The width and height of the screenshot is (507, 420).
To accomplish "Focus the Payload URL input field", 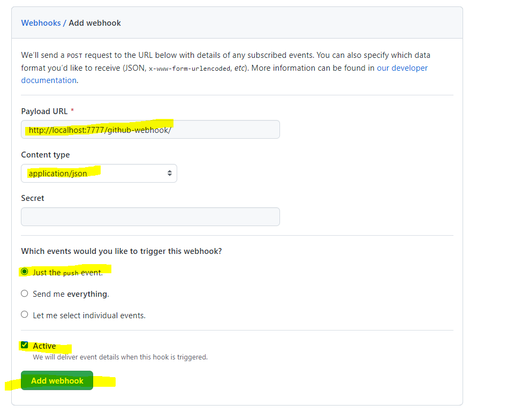I will click(150, 130).
